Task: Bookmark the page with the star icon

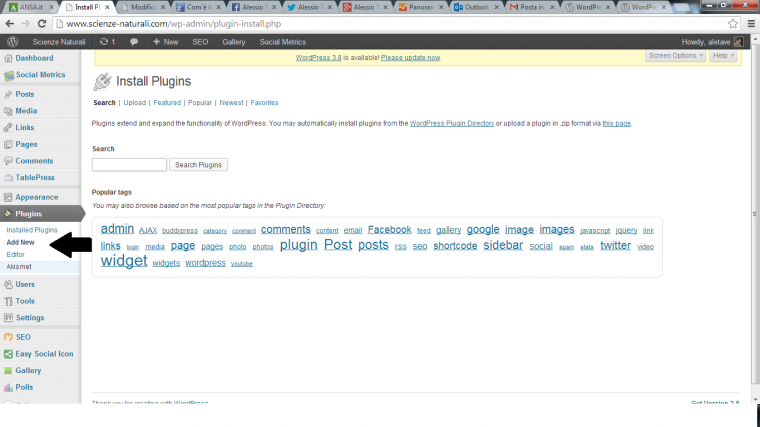Action: [733, 24]
